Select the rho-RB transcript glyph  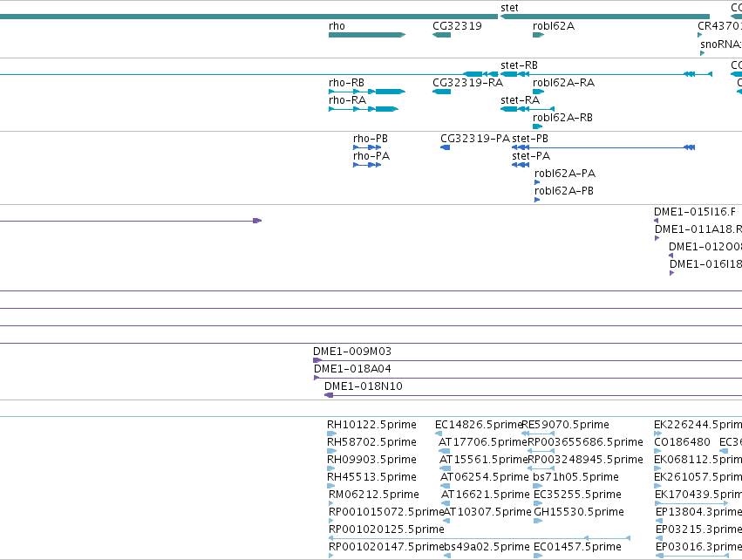pyautogui.click(x=367, y=92)
